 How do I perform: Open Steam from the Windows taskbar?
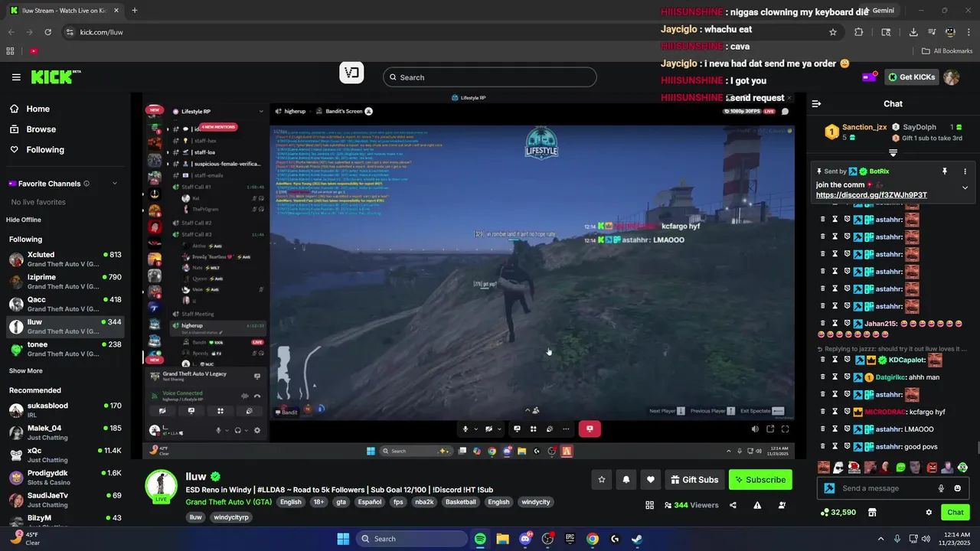tap(637, 539)
